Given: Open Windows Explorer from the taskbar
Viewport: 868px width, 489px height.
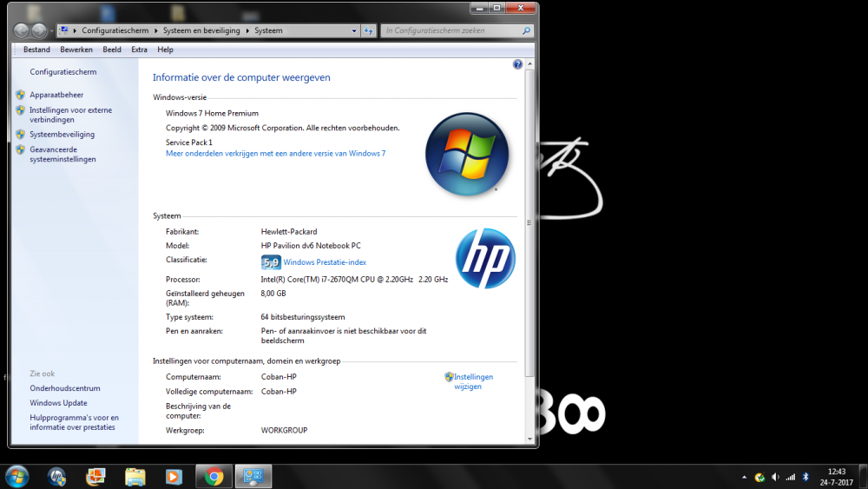Looking at the screenshot, I should click(135, 476).
